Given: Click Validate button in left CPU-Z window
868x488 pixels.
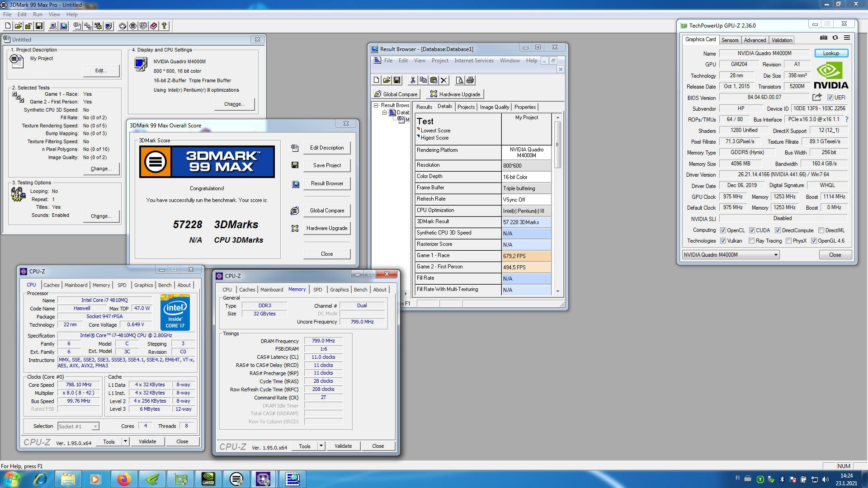Looking at the screenshot, I should (x=147, y=441).
